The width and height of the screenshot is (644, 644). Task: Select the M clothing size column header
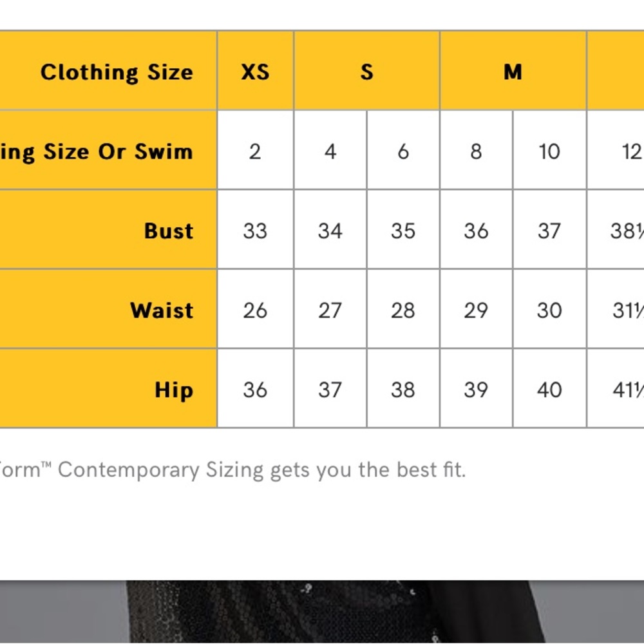pyautogui.click(x=513, y=71)
